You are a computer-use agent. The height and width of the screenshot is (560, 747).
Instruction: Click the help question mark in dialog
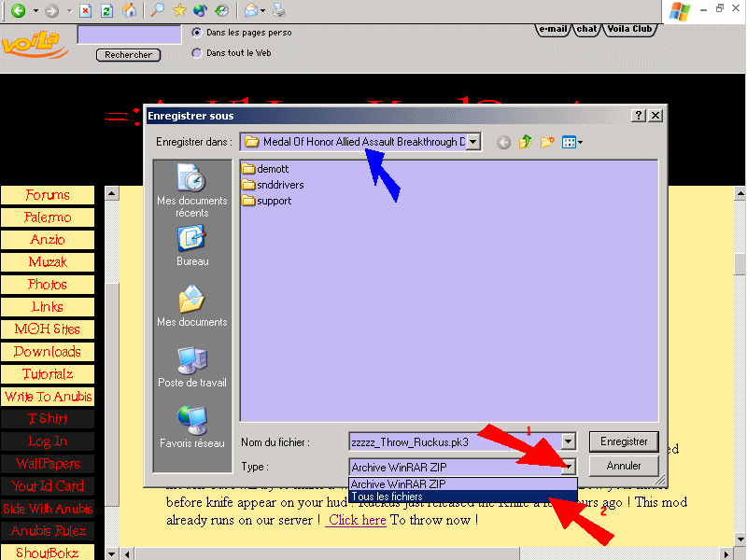(639, 115)
